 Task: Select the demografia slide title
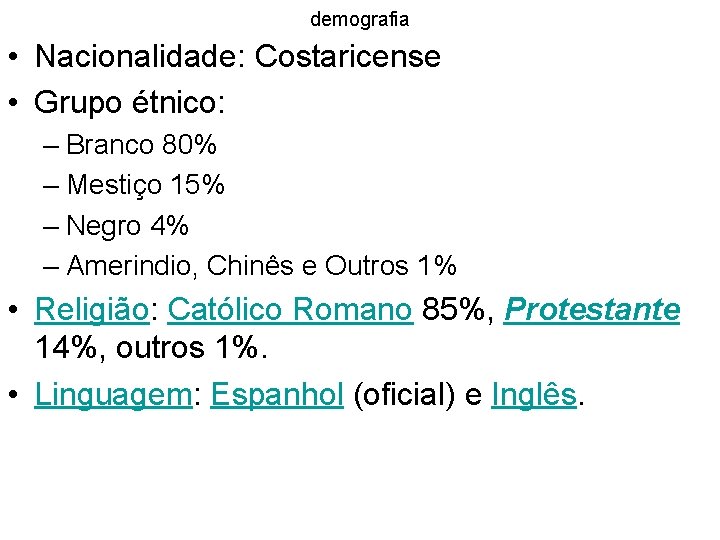pyautogui.click(x=360, y=20)
